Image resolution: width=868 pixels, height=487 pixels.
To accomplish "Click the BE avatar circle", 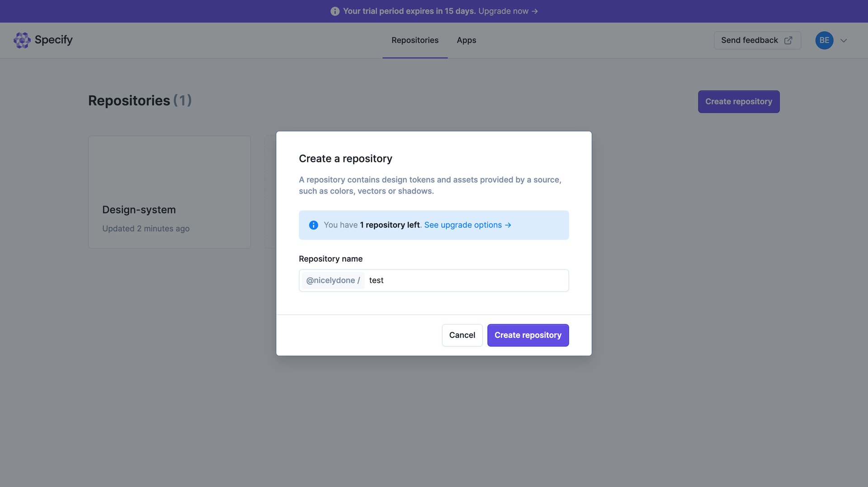I will [x=824, y=40].
